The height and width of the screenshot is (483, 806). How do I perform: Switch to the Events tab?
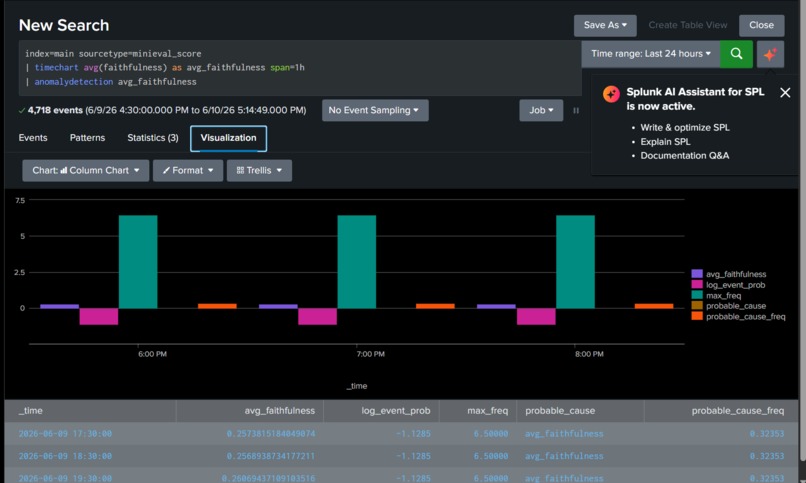point(33,138)
